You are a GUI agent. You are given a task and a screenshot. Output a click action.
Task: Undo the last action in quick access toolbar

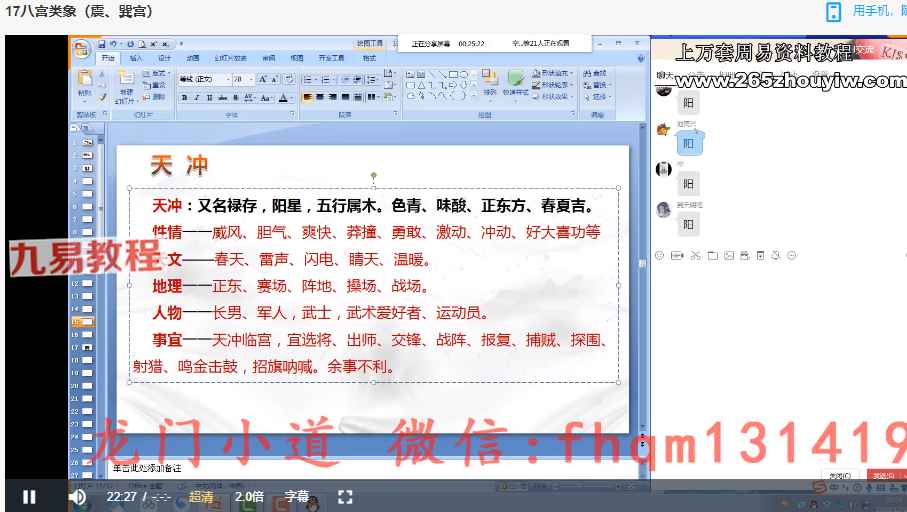pyautogui.click(x=113, y=44)
